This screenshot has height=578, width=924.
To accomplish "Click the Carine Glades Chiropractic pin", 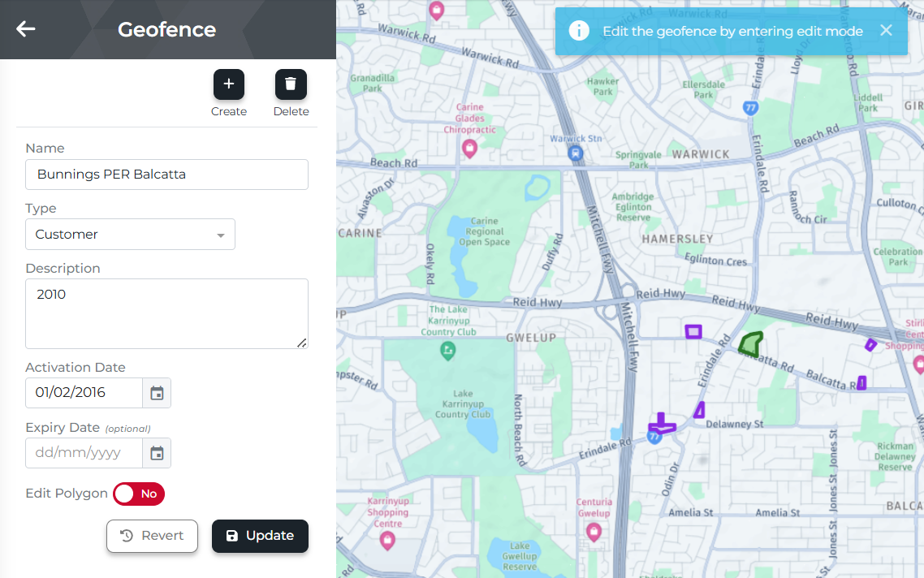I will click(469, 149).
